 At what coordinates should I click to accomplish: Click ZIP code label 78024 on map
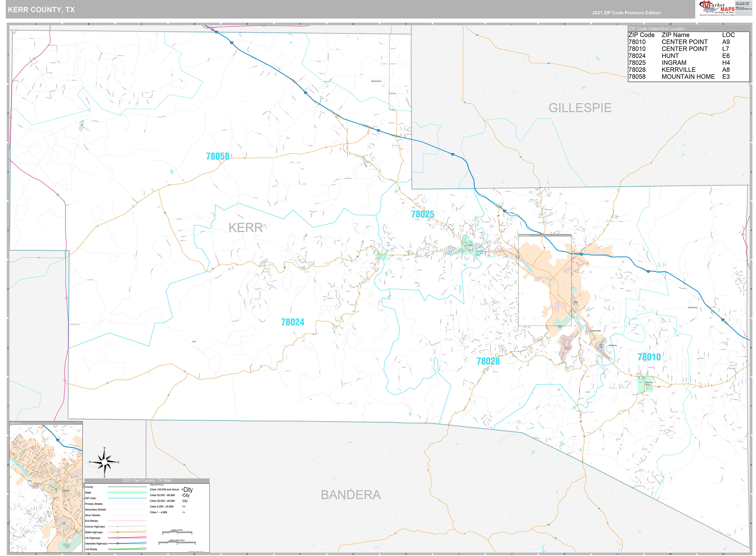(292, 322)
